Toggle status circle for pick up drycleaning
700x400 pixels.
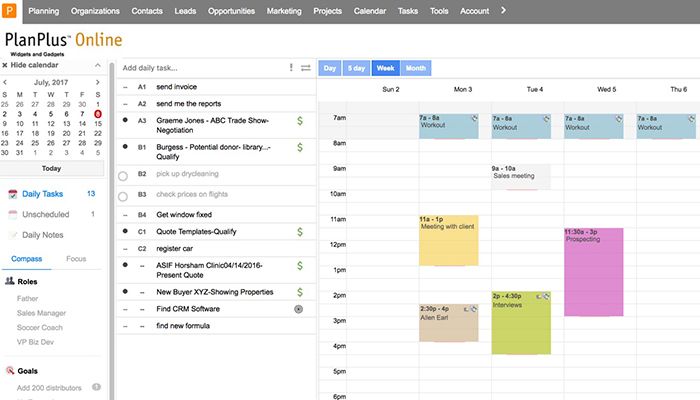coord(123,175)
